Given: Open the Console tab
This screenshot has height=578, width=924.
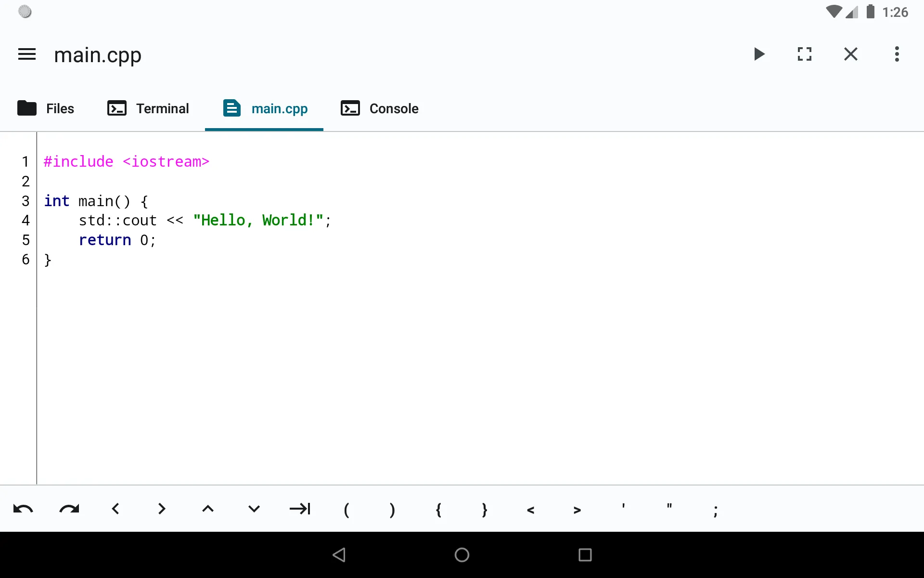Looking at the screenshot, I should (x=379, y=108).
